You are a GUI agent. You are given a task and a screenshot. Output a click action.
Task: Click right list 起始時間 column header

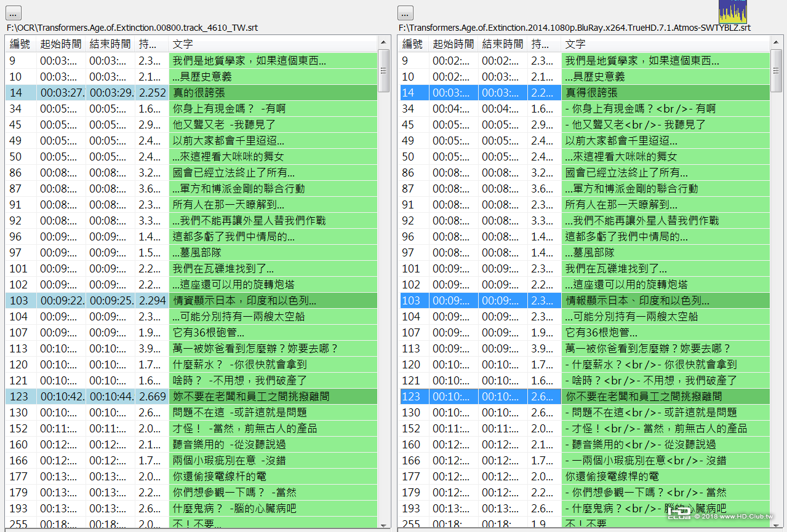(453, 44)
